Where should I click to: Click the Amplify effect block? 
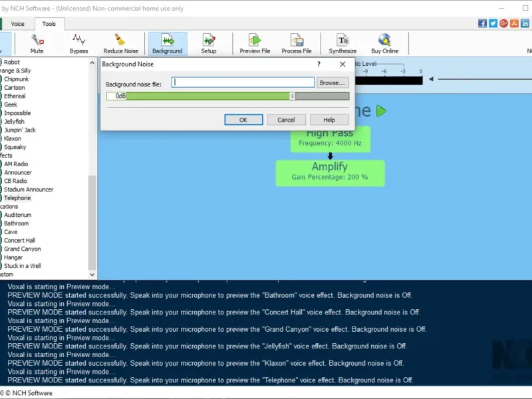[x=330, y=173]
